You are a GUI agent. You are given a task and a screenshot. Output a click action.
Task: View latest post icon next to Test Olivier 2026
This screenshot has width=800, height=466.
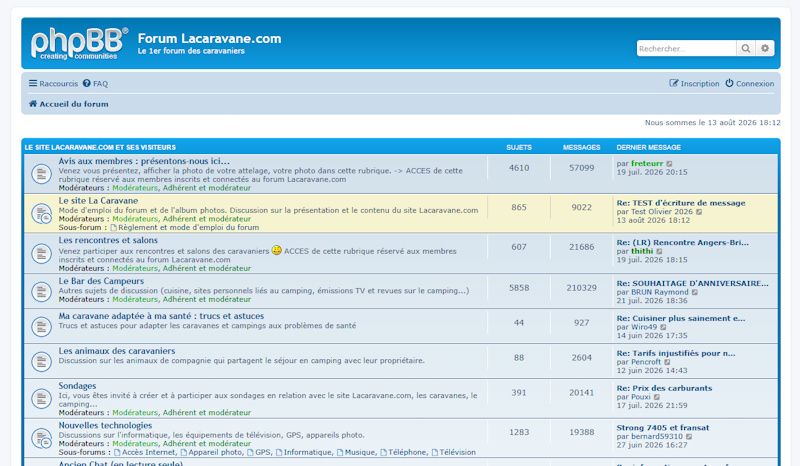699,212
